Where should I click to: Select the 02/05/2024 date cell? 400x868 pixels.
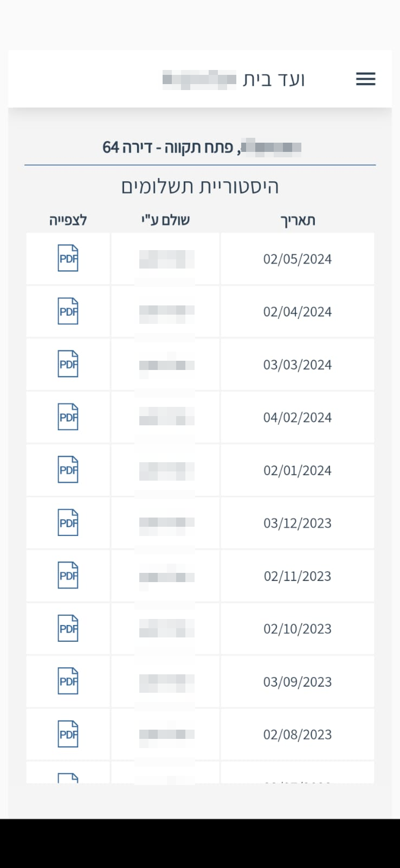point(297,259)
